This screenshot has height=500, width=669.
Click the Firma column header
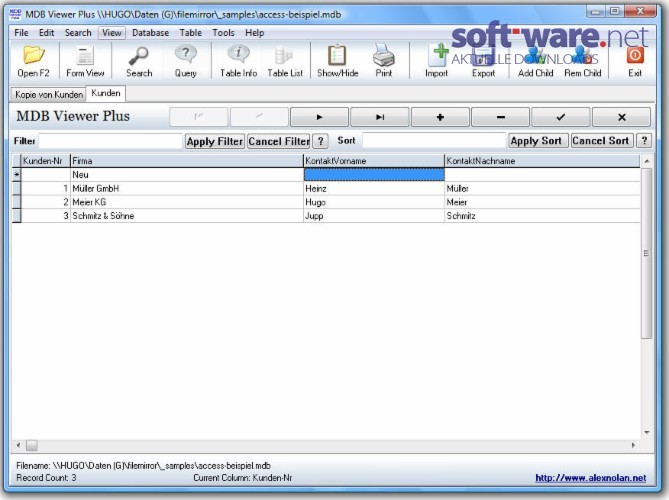[x=186, y=161]
